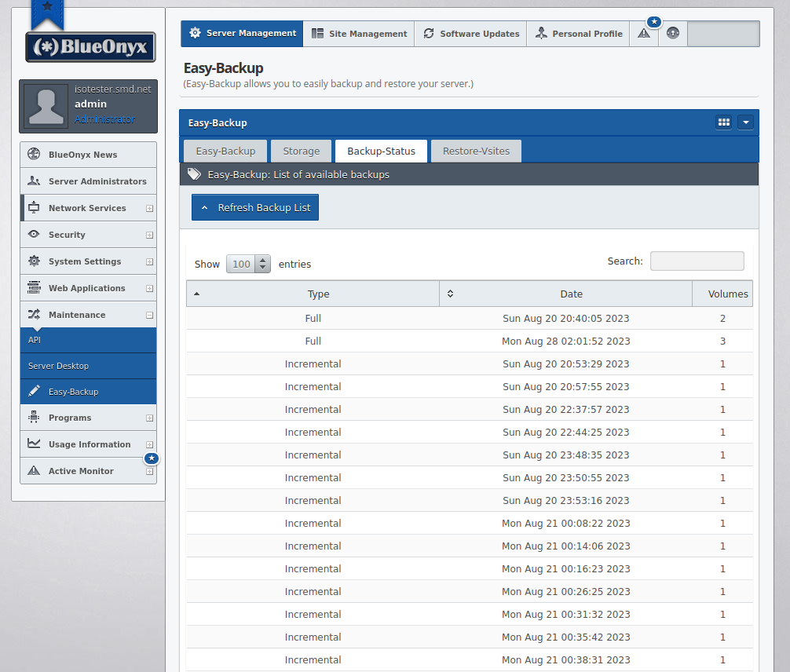
Task: Click the tag icon beside backup list title
Action: [x=194, y=174]
